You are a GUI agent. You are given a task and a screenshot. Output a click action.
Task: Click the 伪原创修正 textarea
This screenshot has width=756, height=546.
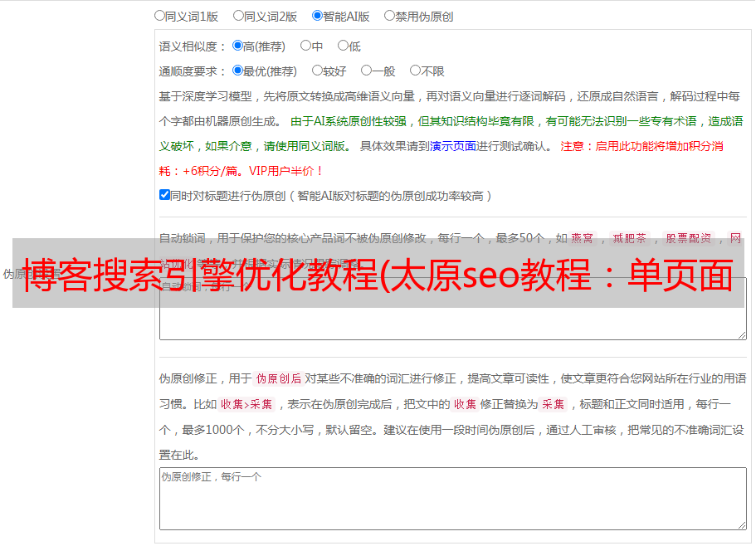453,499
